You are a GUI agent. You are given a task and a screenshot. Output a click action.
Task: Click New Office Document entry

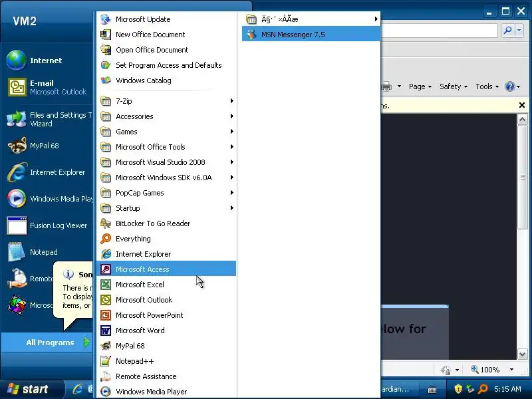coord(166,35)
